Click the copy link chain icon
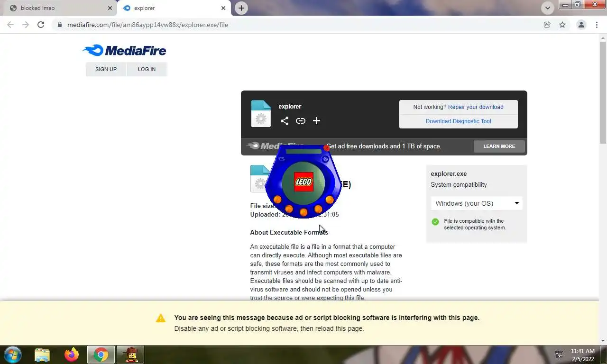607x364 pixels. coord(301,121)
